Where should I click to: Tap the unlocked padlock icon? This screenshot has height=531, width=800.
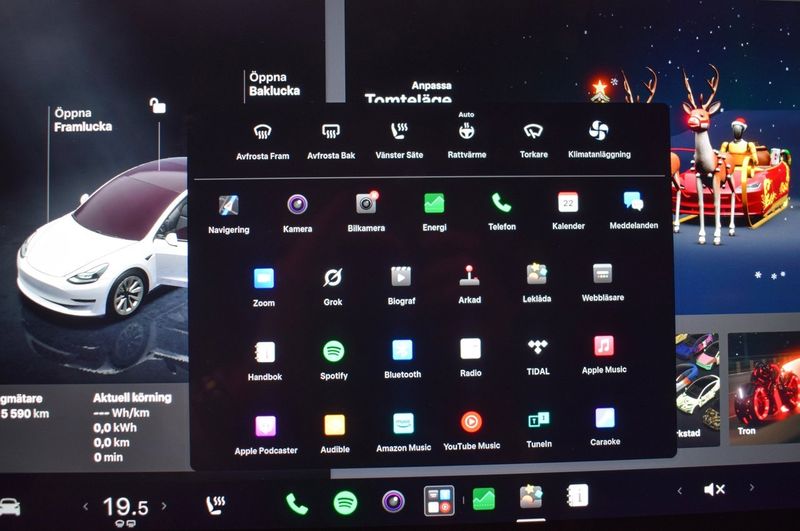click(x=157, y=105)
